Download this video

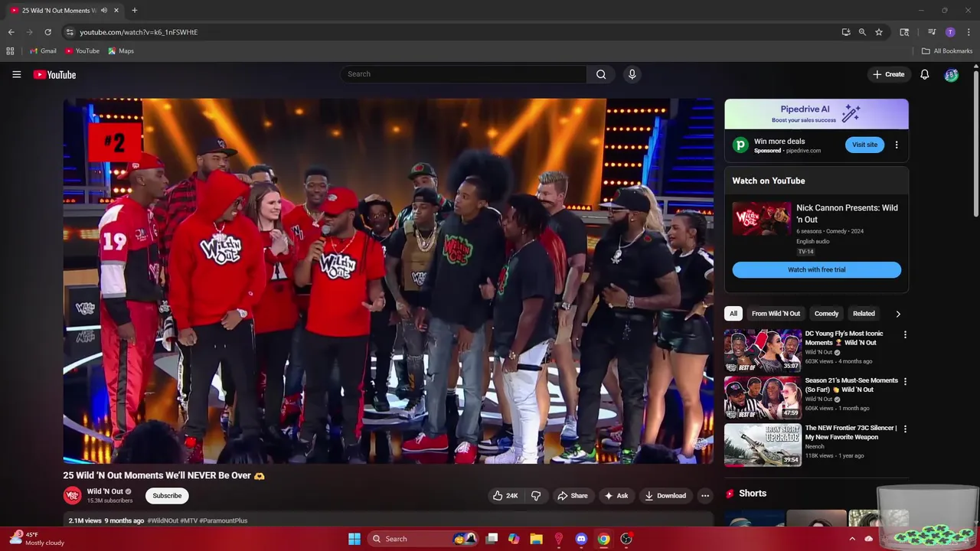665,496
